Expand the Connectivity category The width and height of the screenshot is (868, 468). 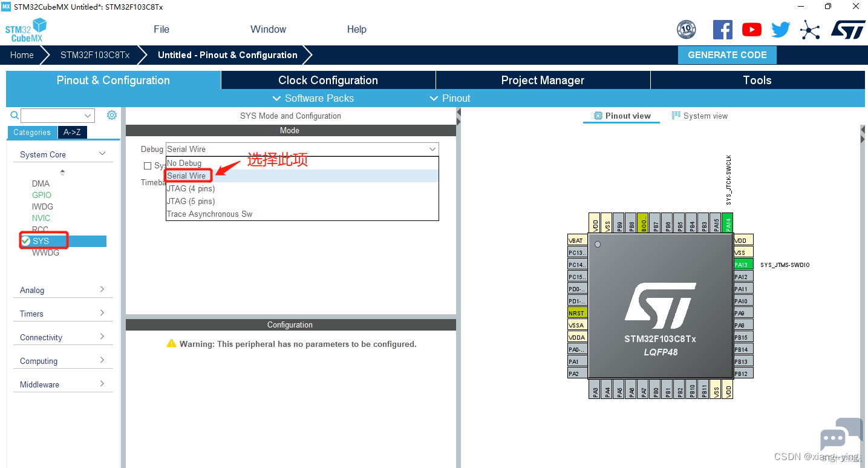pos(63,337)
